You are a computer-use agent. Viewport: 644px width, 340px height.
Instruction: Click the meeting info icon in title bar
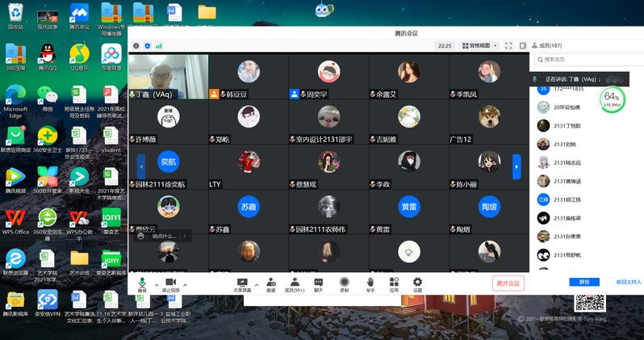click(136, 46)
